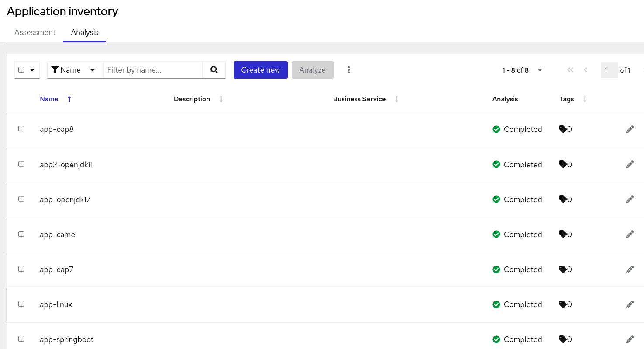
Task: Click pencil icon for app-camel
Action: [630, 234]
